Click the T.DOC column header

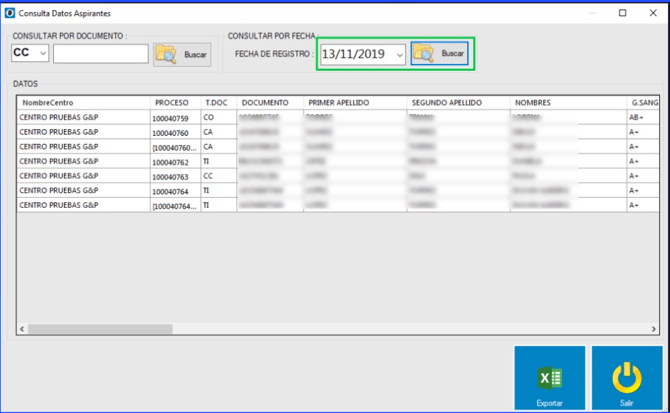pyautogui.click(x=219, y=103)
